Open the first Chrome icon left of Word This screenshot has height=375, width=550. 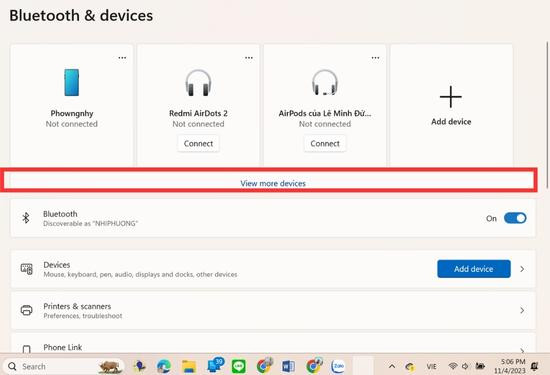point(264,366)
